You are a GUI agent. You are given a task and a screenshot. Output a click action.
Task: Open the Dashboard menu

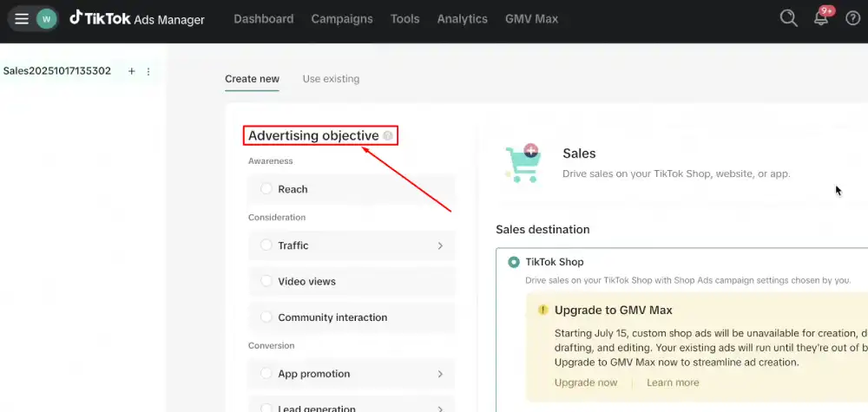pos(264,19)
